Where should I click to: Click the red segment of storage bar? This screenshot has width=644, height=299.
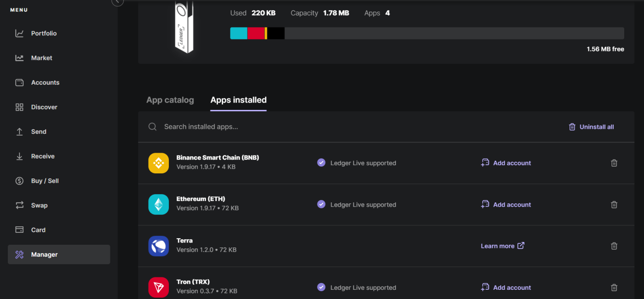tap(256, 33)
